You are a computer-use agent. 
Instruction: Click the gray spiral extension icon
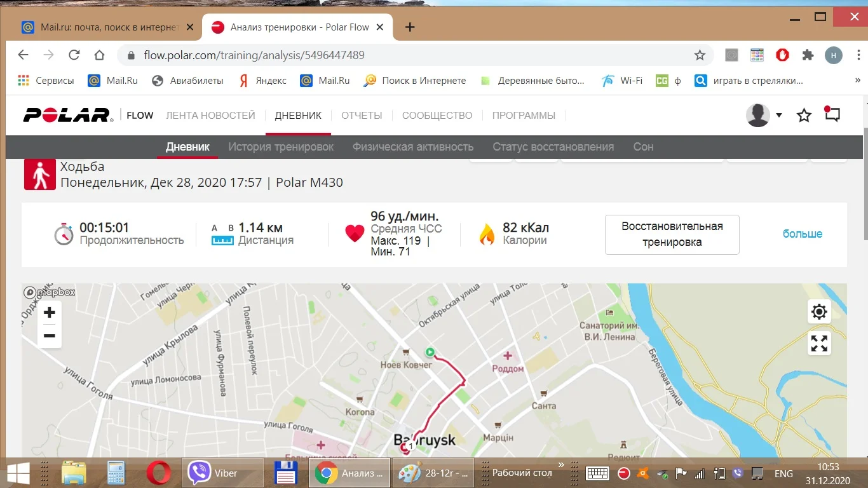click(x=731, y=55)
